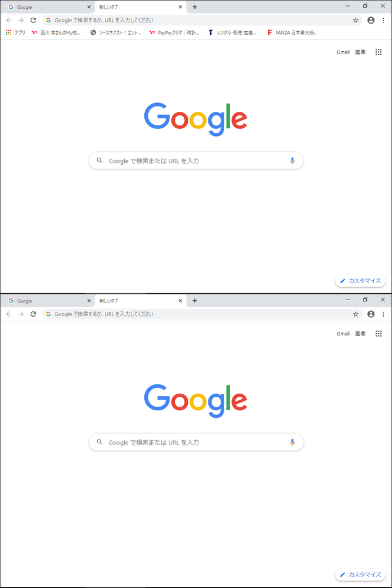This screenshot has height=588, width=392.
Task: Switch to Google tab in window with bookmarks bar
Action: (47, 6)
